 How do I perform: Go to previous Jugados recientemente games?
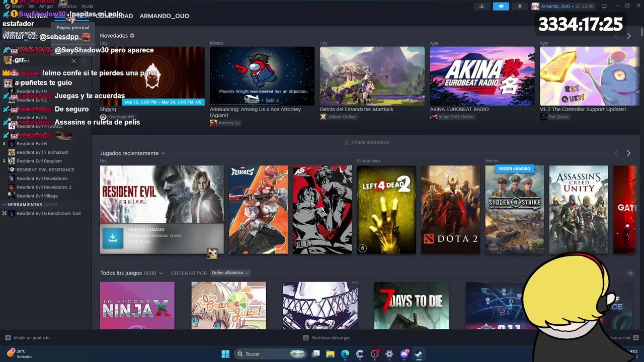(616, 153)
